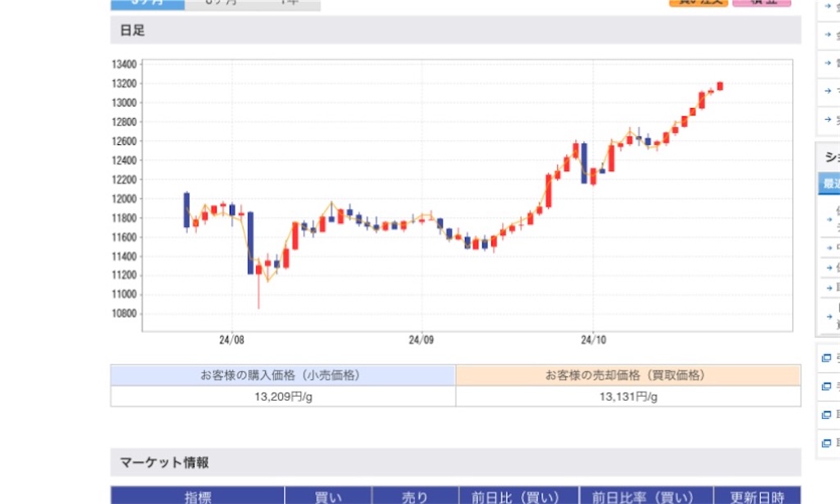Click the 指標 table column header

pyautogui.click(x=198, y=496)
